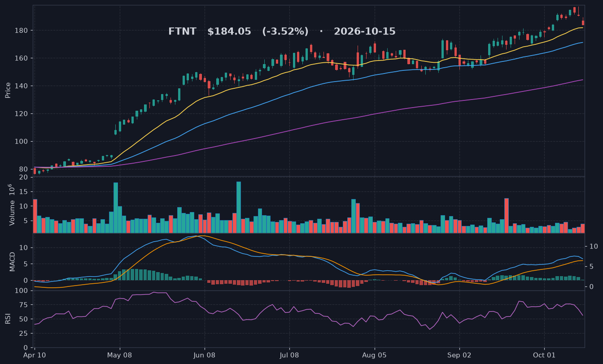Select the 140 tick on the Price axis
This screenshot has height=364, width=603.
tap(22, 86)
